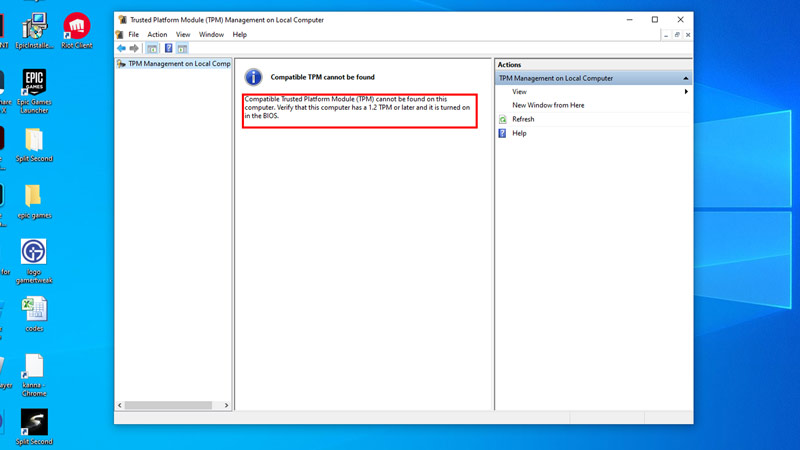
Task: Open the File menu
Action: pos(134,35)
